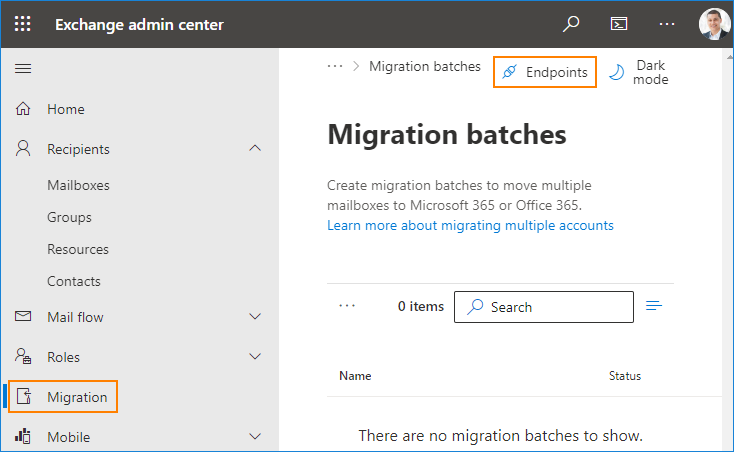Click the magnifier inside Search box

pos(475,306)
